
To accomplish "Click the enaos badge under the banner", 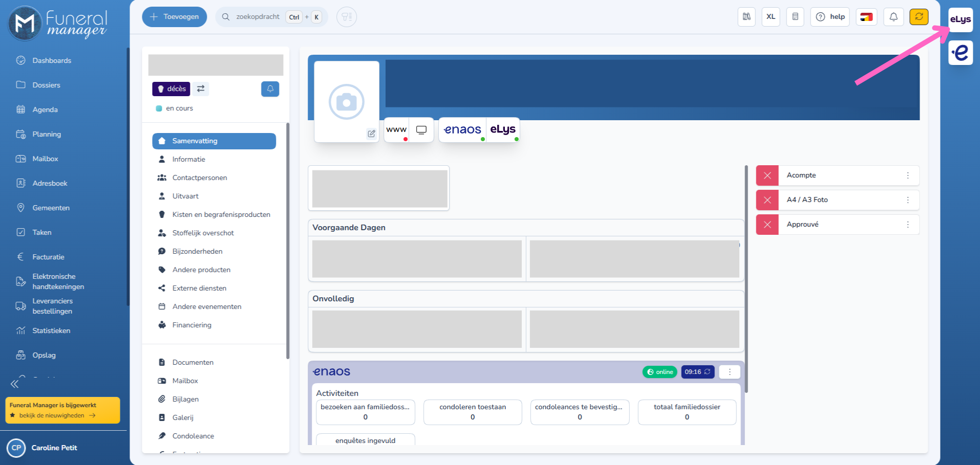I will (462, 130).
